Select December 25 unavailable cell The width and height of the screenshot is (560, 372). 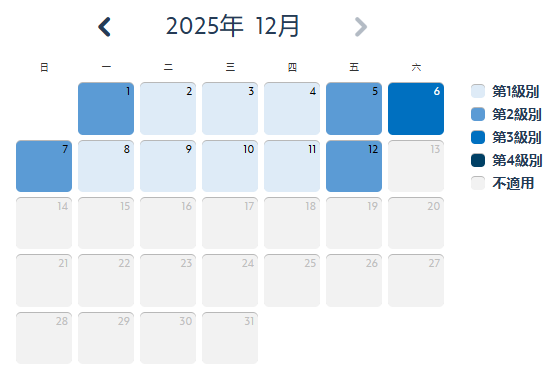click(x=292, y=280)
